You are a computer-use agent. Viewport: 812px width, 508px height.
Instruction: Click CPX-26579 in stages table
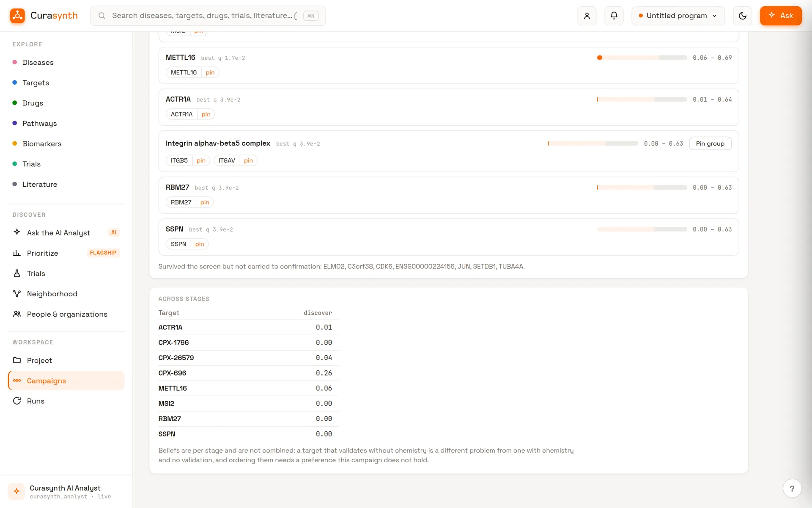pyautogui.click(x=176, y=358)
